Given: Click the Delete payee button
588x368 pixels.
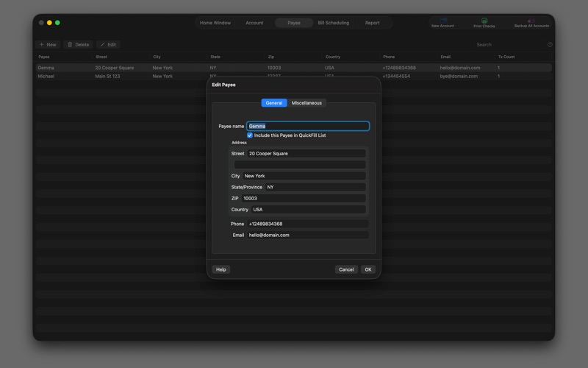Looking at the screenshot, I should (79, 45).
